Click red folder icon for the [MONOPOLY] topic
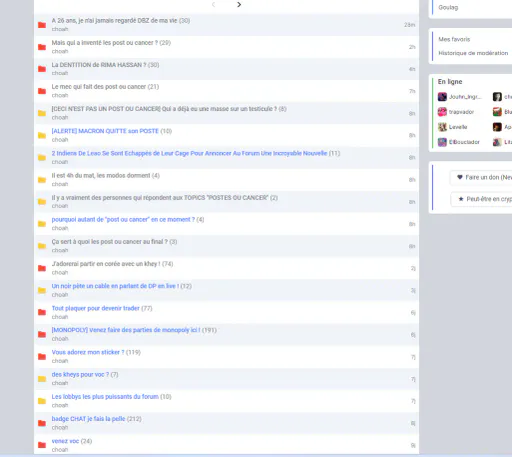The height and width of the screenshot is (457, 512). 42,334
